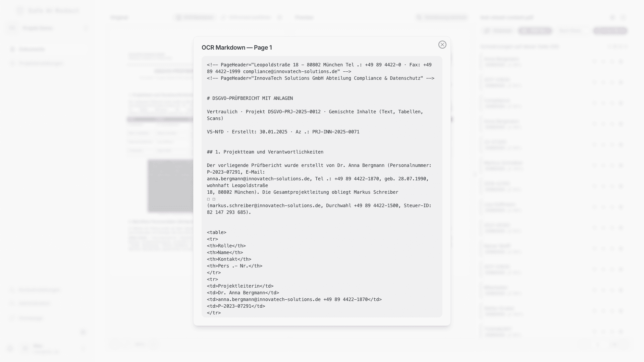644x362 pixels.
Task: Dismiss the OCR Markdown popup via its X
Action: coord(442,45)
